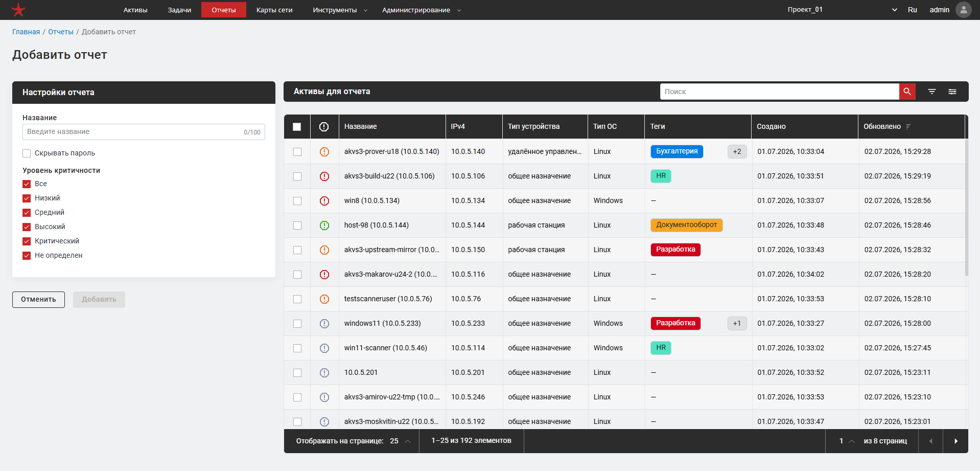Uncheck the Критический criticality checkbox
This screenshot has width=980, height=471.
tap(27, 241)
